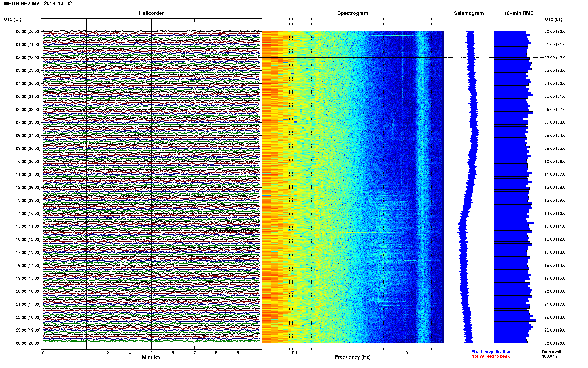
Task: Click the Frequency (Hz) axis label
Action: tap(353, 357)
